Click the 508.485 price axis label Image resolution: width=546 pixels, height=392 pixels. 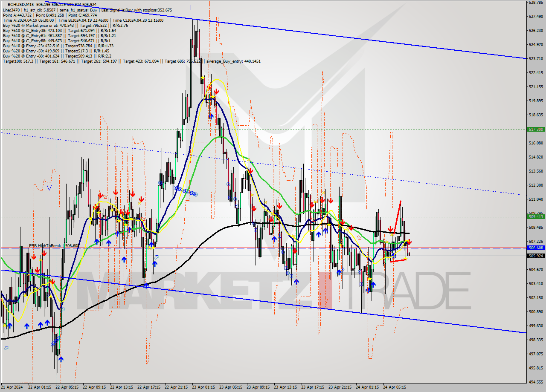(535, 228)
